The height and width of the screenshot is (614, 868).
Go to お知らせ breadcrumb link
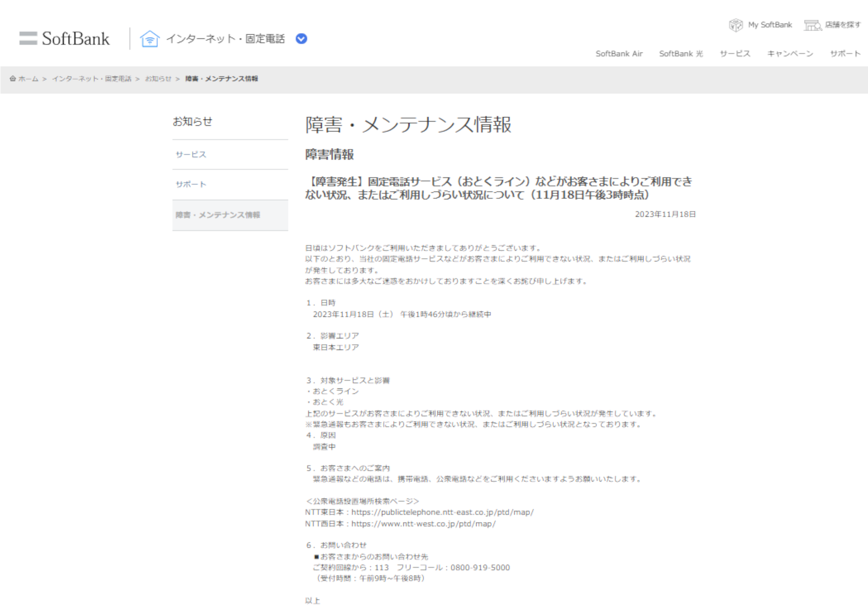(158, 79)
